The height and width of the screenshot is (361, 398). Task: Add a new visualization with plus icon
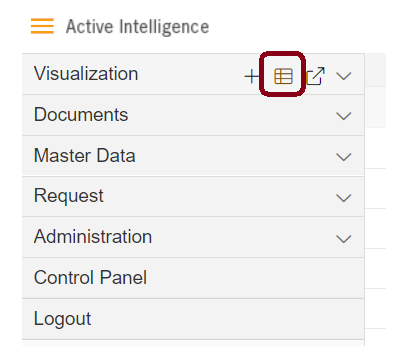click(x=252, y=77)
